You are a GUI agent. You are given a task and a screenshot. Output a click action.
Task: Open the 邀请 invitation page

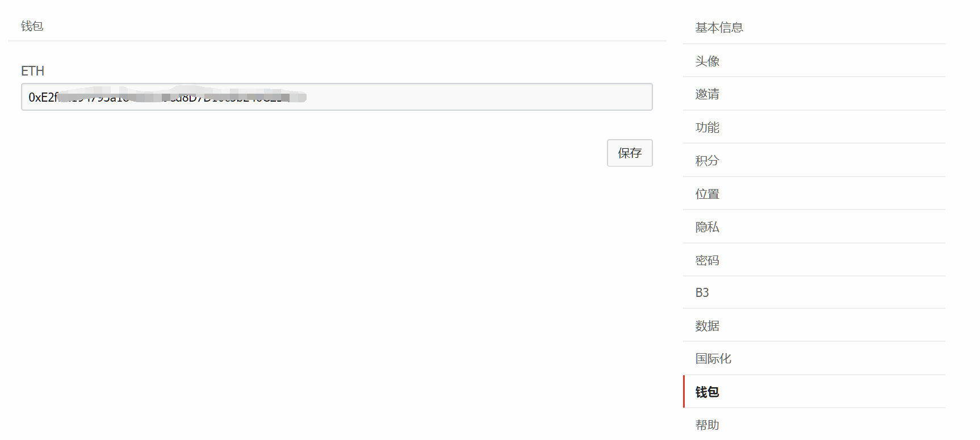[707, 94]
